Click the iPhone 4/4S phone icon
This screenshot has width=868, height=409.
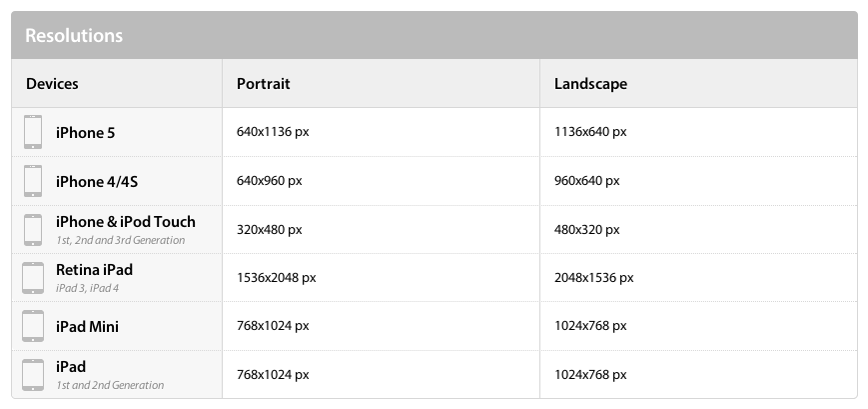coord(33,181)
